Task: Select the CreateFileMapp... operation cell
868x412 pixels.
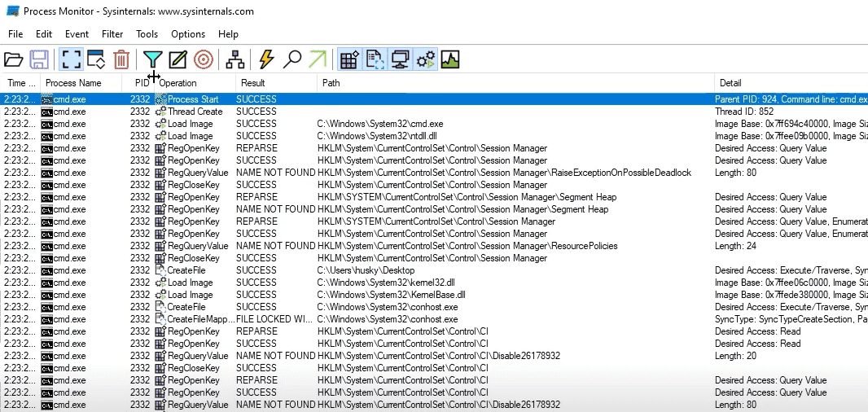Action: click(x=200, y=319)
